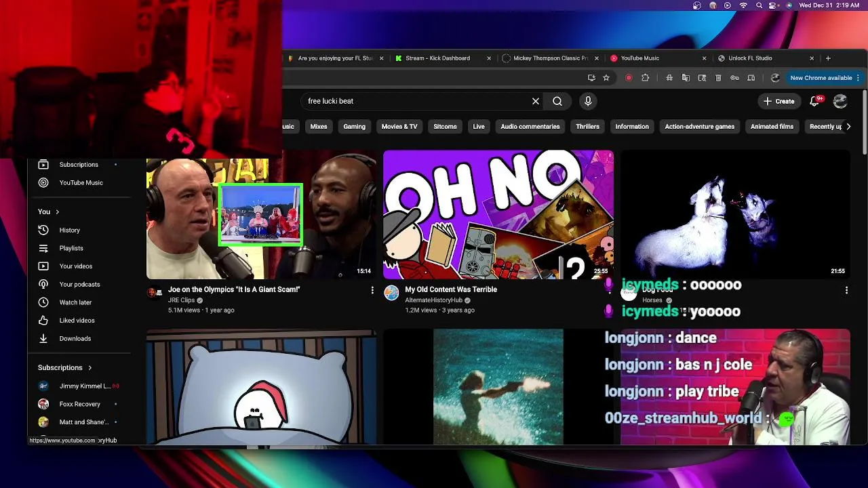Filter results by Information chip

point(632,127)
